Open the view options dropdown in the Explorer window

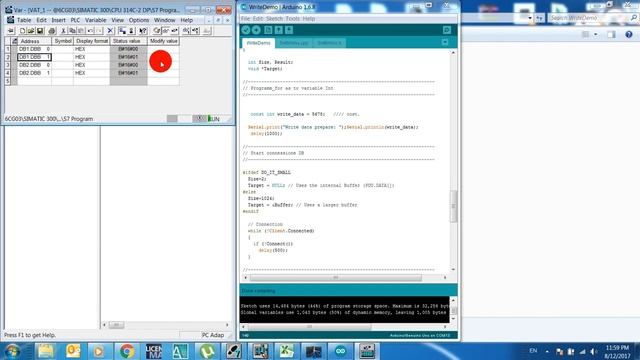point(596,35)
